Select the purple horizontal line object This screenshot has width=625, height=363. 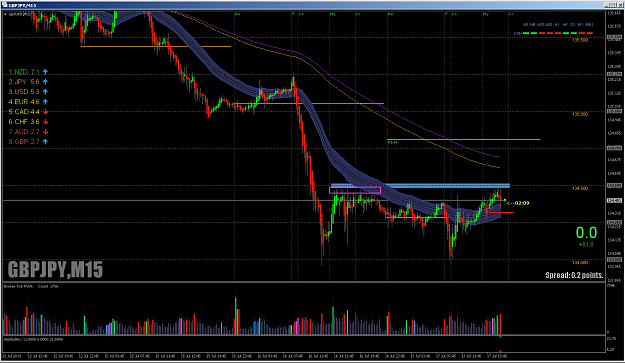tap(464, 139)
